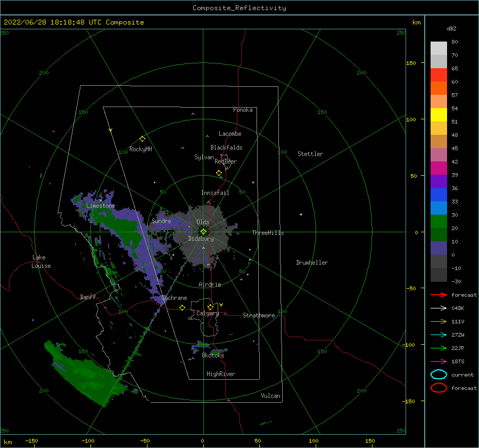Select the blue 33-36 dBZ swatch
The height and width of the screenshot is (448, 479).
pyautogui.click(x=439, y=194)
